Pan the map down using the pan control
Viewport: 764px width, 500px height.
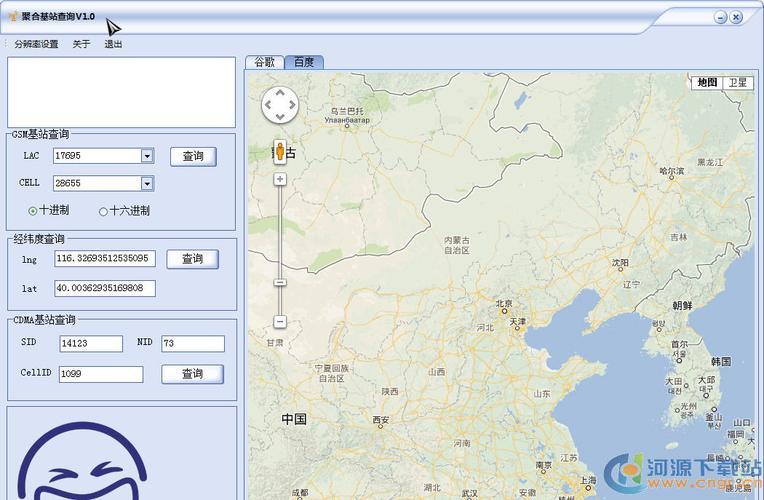click(x=280, y=117)
